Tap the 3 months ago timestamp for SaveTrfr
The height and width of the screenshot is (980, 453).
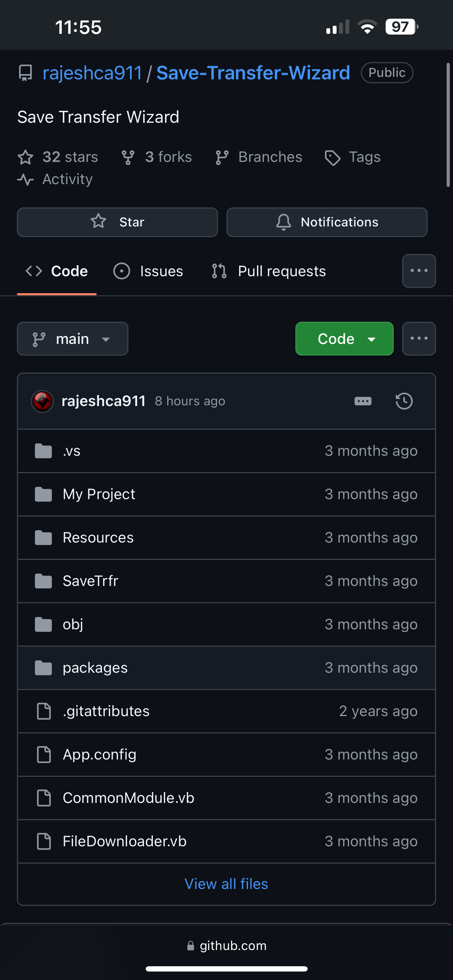(371, 581)
